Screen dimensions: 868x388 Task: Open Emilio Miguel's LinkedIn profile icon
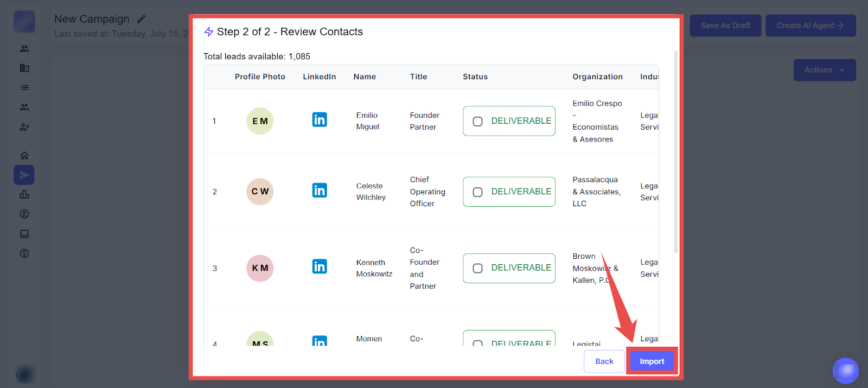tap(320, 120)
